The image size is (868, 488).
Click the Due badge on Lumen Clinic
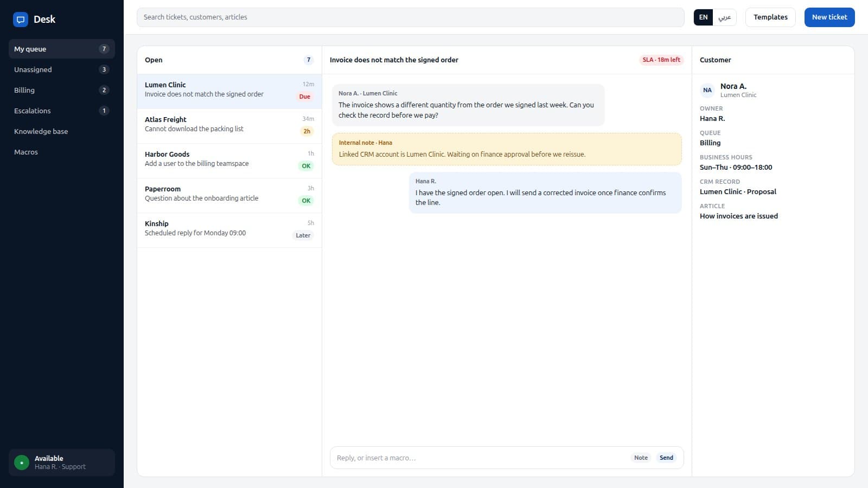click(305, 97)
